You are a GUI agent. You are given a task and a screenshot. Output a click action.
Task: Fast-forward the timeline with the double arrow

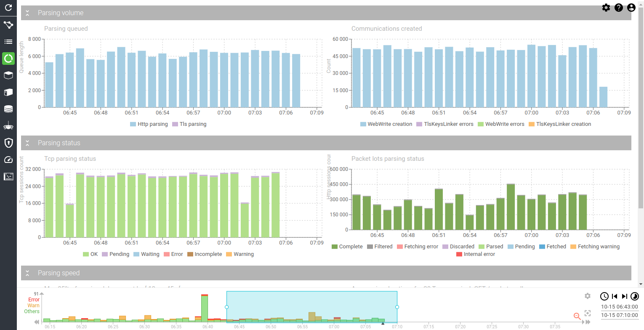[x=588, y=322]
